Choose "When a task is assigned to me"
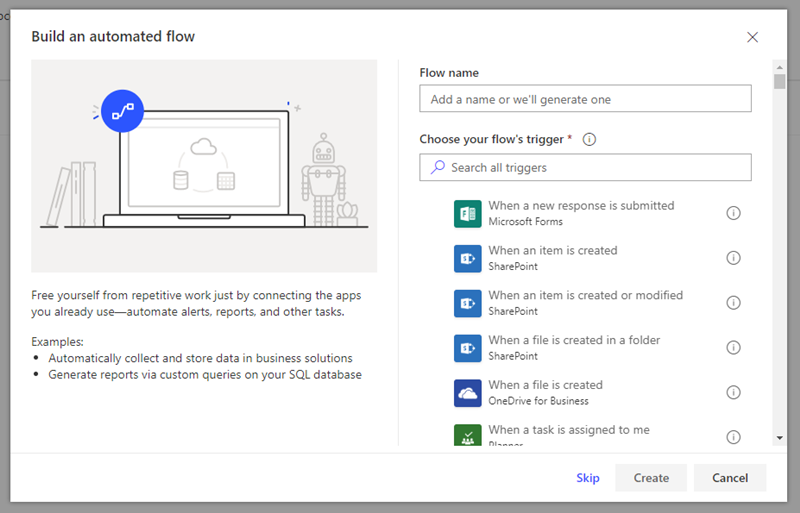Screen dimensions: 800x513 (x=569, y=431)
